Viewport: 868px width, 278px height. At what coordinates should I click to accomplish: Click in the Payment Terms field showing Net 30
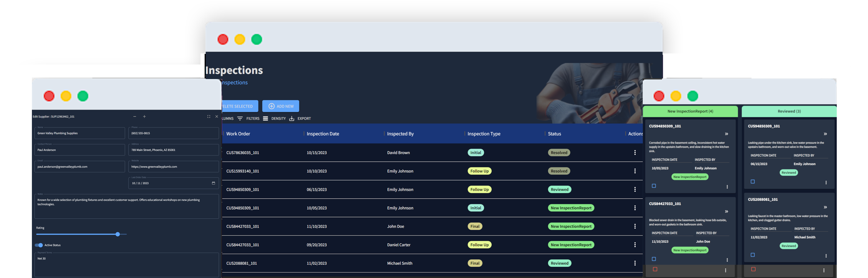pyautogui.click(x=127, y=265)
